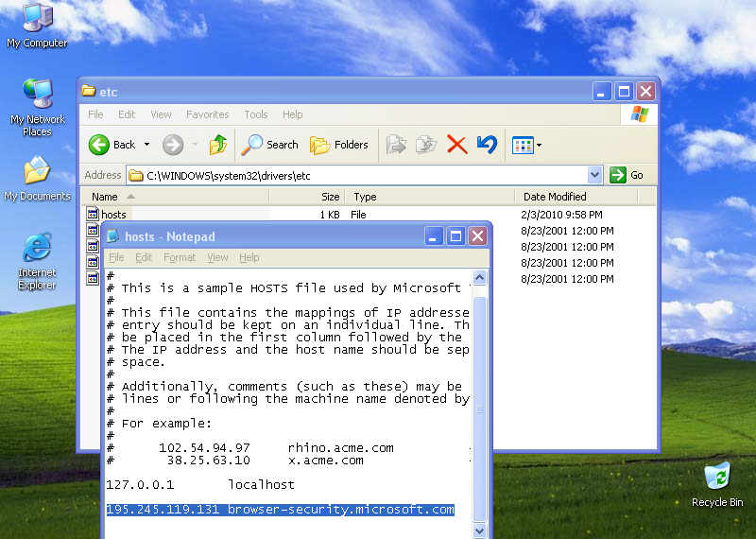Click the hosts file icon
Viewport: 756px width, 539px height.
tap(93, 214)
